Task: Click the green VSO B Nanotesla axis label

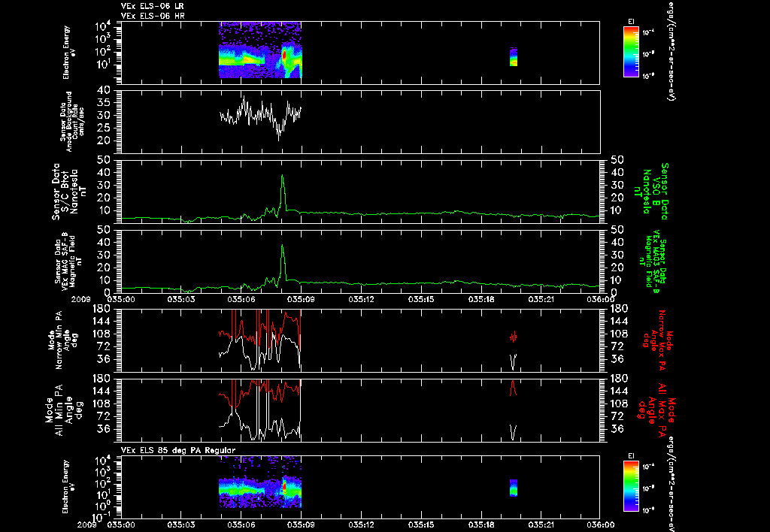Action: pyautogui.click(x=653, y=192)
